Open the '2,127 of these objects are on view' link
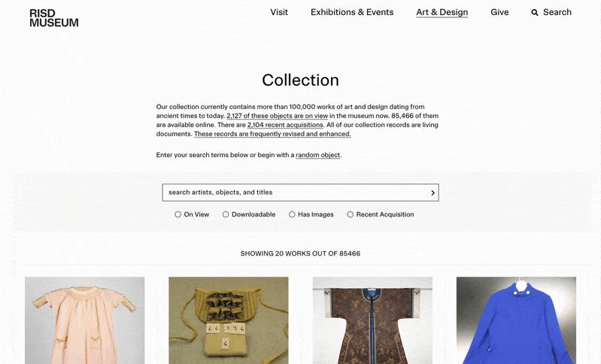 pos(277,116)
